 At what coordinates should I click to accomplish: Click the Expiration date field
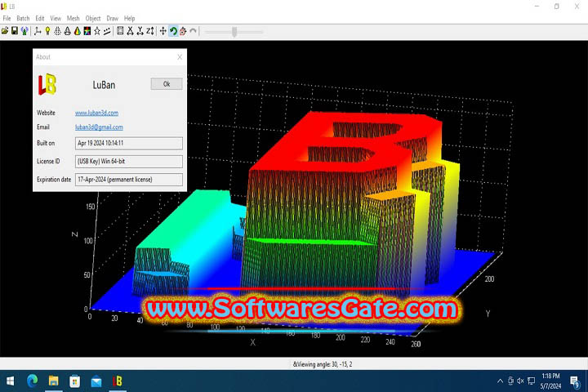pos(129,180)
